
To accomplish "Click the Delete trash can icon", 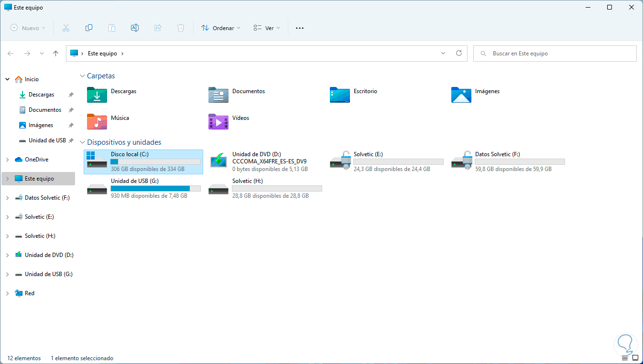I will tap(181, 28).
